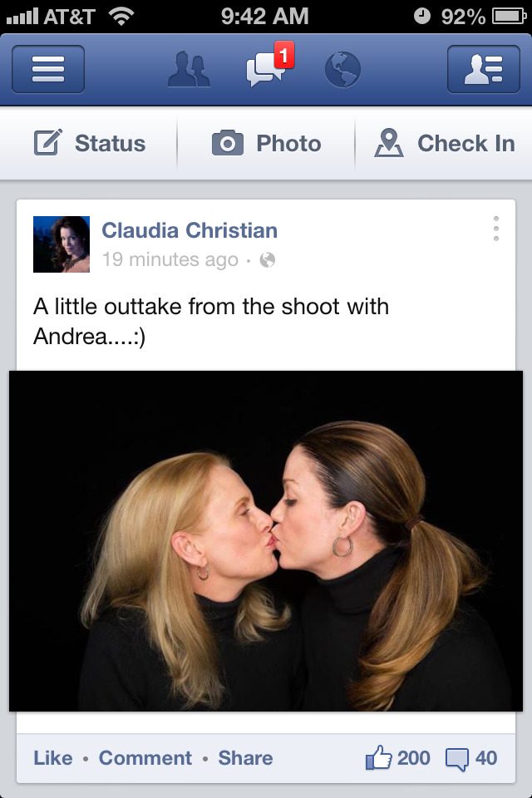
Task: Tap the Status pencil icon
Action: [48, 142]
